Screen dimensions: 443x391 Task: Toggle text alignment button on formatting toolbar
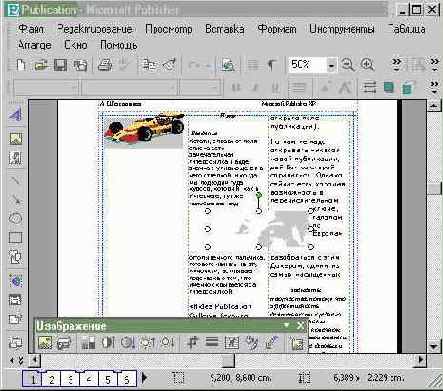coord(298,88)
